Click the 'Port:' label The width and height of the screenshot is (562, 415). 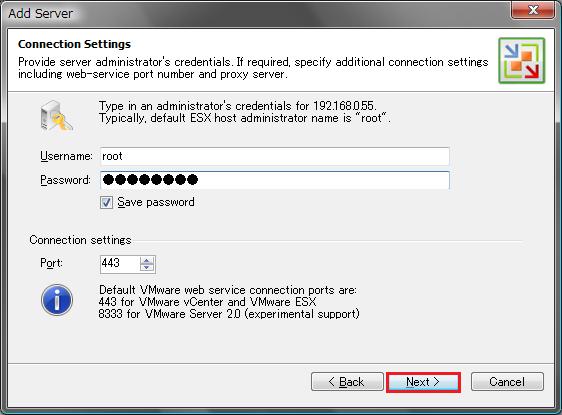tap(51, 263)
